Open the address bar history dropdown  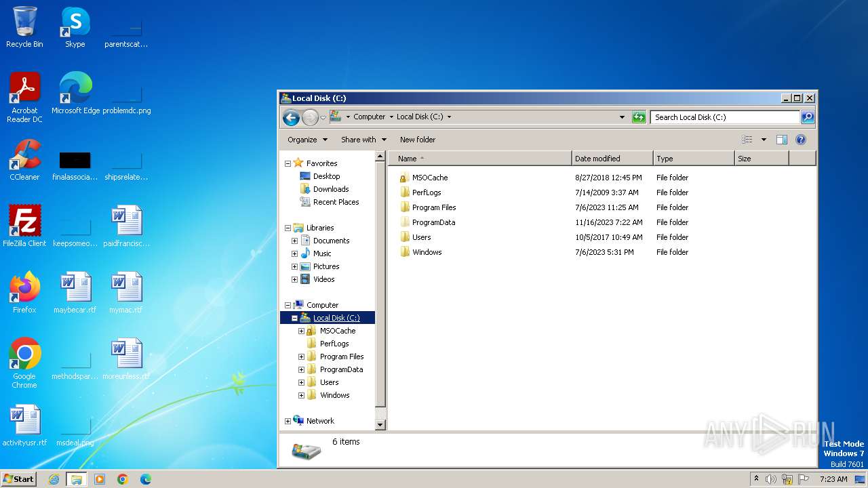pos(622,117)
